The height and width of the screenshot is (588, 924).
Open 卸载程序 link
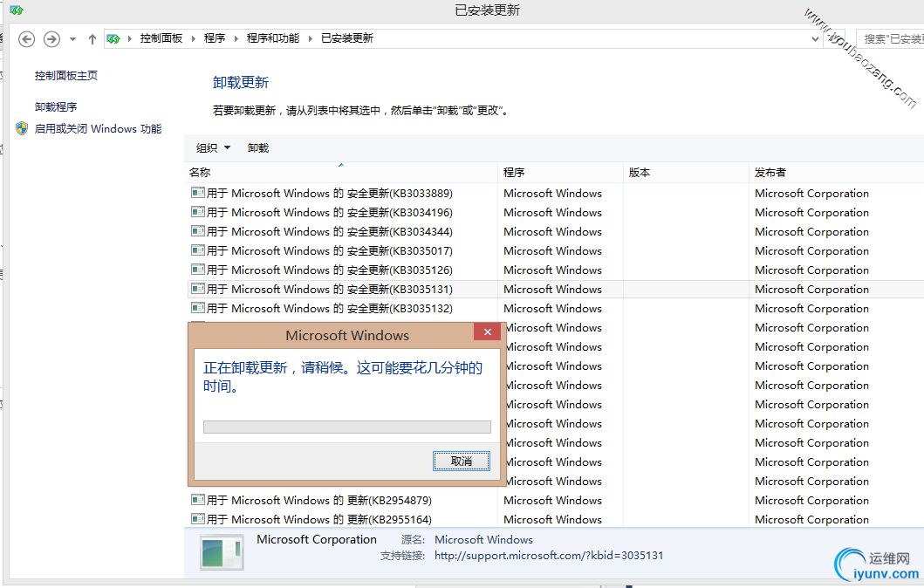click(56, 106)
